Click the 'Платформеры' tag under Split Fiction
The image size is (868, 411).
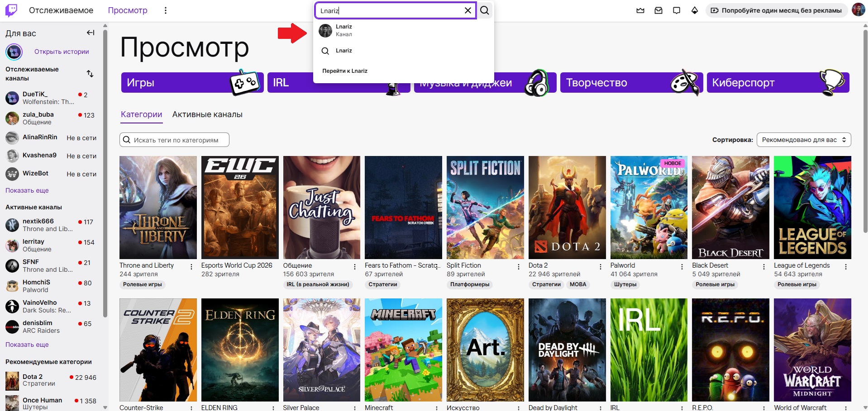pos(470,284)
